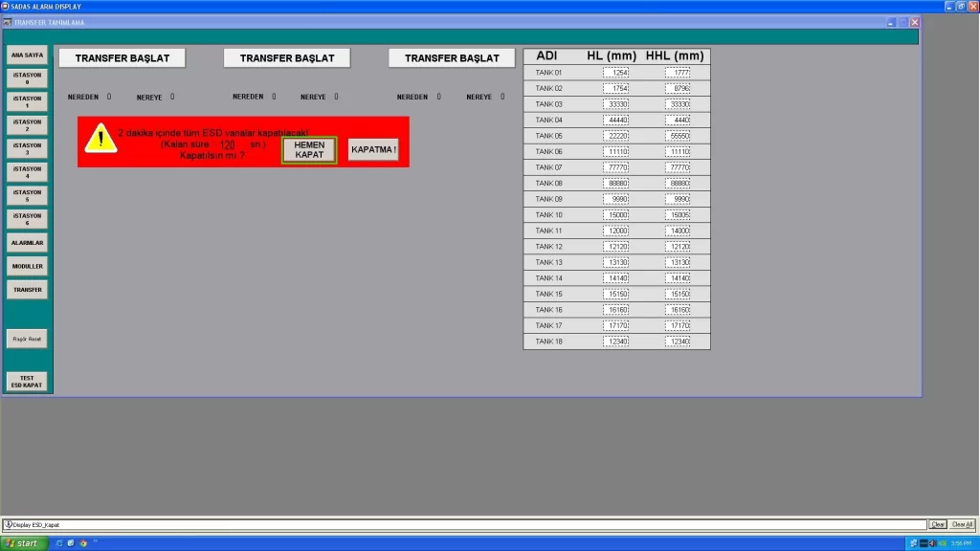Click the first TRANSFER BAŞLAT button
980x551 pixels.
pyautogui.click(x=122, y=58)
